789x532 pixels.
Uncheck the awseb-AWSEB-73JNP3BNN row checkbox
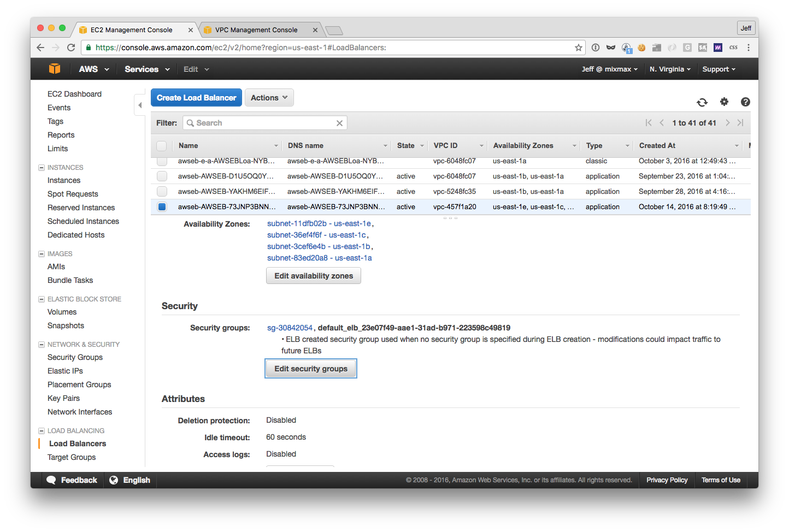coord(162,207)
